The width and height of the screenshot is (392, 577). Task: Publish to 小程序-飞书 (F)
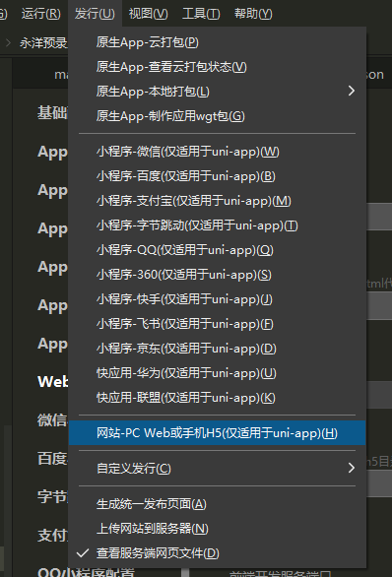217,324
